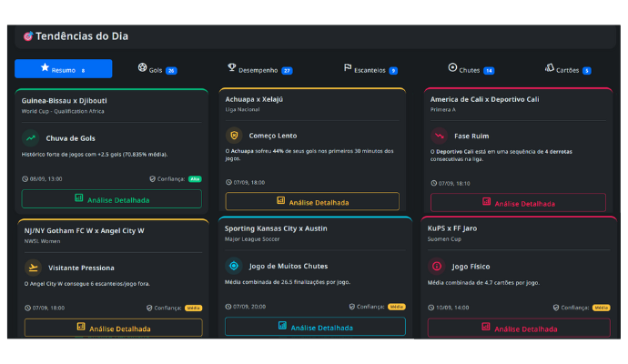The width and height of the screenshot is (628, 364).
Task: Select the Resumo tab
Action: click(63, 69)
